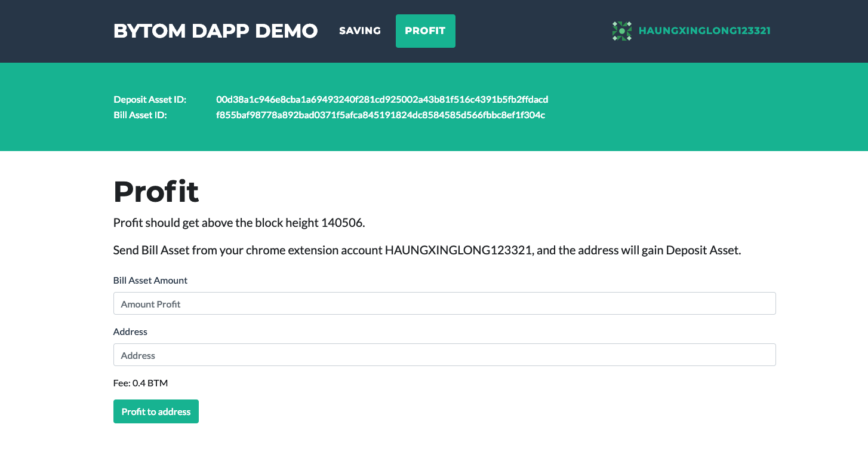The width and height of the screenshot is (868, 458).
Task: Click the Bill Asset ID label
Action: (140, 115)
